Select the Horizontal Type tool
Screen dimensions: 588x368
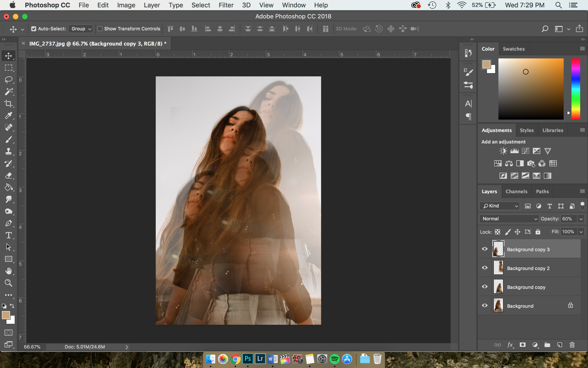pos(8,235)
